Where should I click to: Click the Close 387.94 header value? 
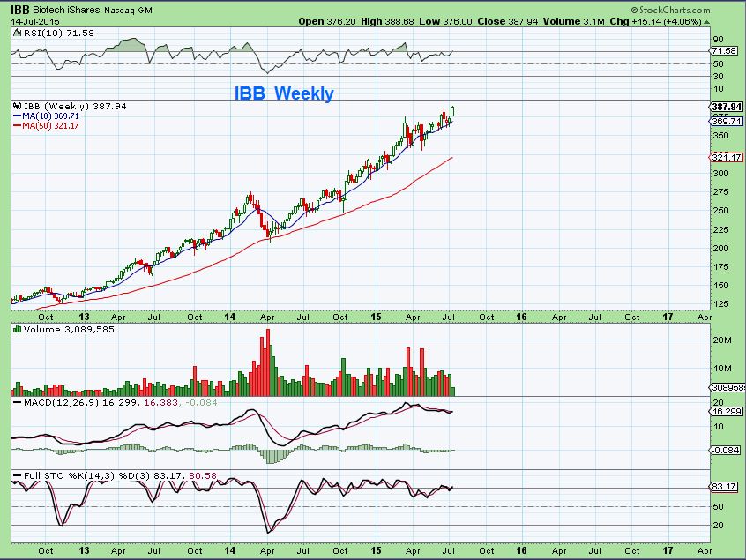(x=508, y=21)
